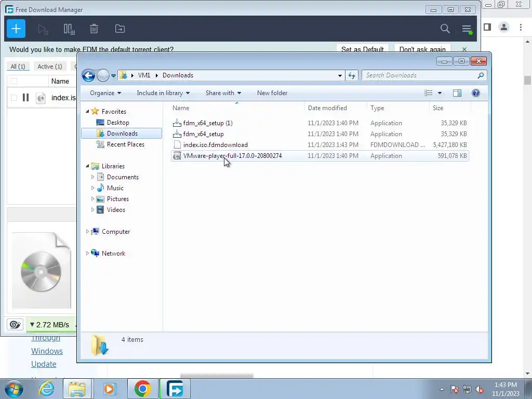Click the move-to-folder icon in FDM toolbar
This screenshot has width=532, height=399.
coord(120,29)
